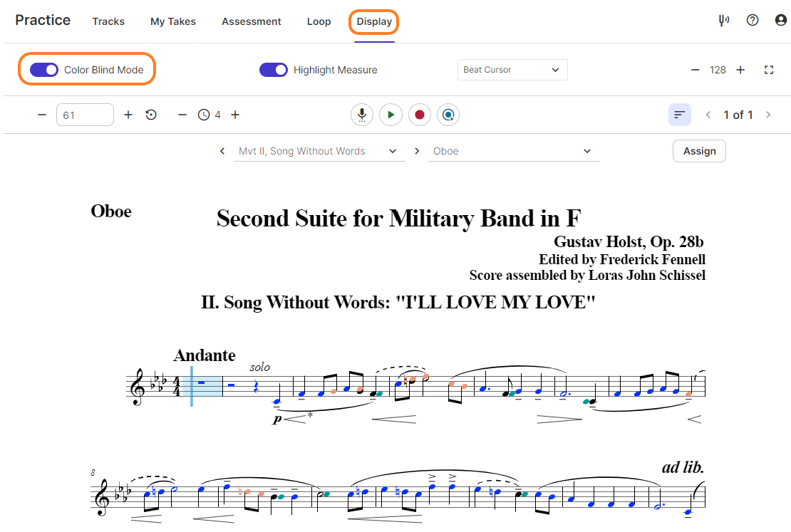Screen dimensions: 791x532
Task: Decrease zoom level below 128
Action: coord(695,70)
